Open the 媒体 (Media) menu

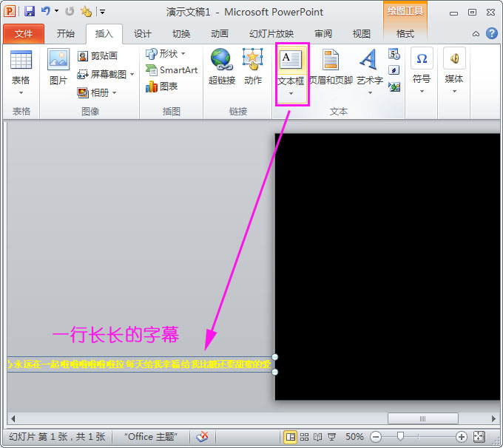tap(454, 70)
